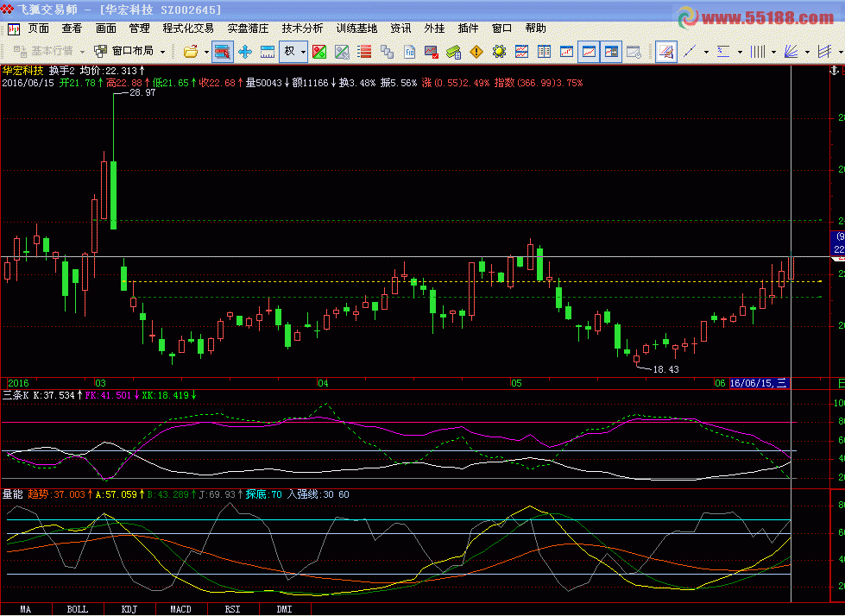Open the 外挂 menu

coord(434,28)
